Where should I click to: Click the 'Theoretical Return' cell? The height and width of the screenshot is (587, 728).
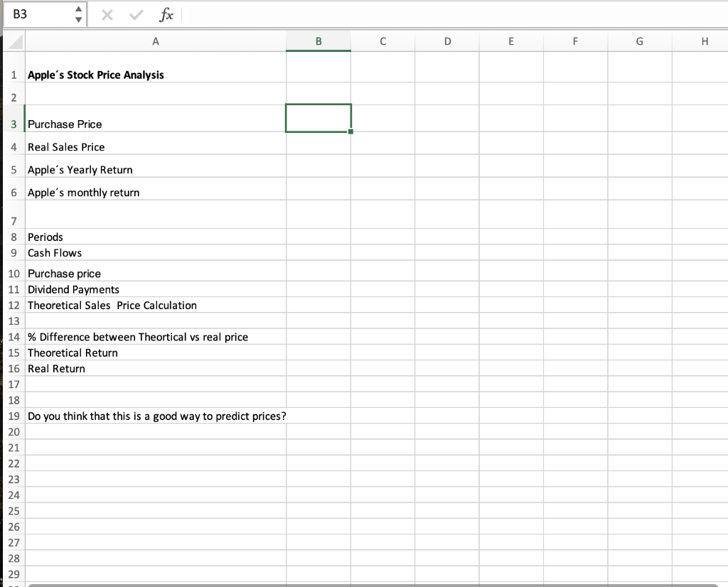(156, 352)
